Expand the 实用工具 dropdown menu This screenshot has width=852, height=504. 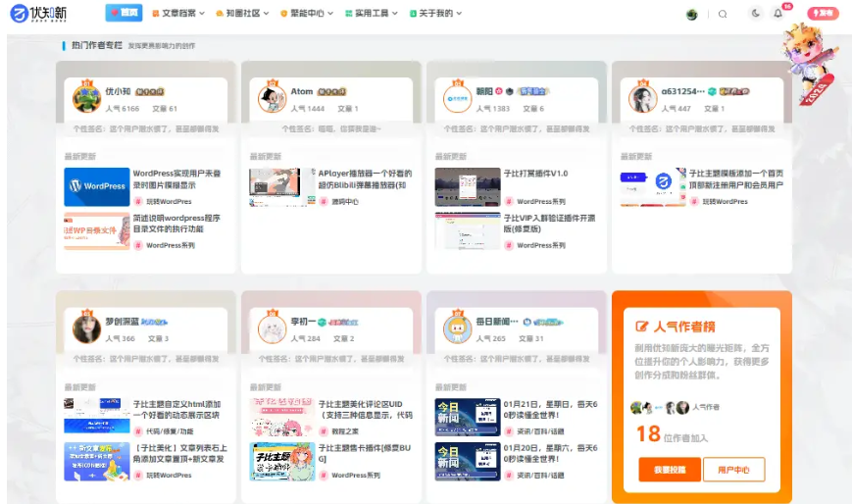(x=372, y=13)
